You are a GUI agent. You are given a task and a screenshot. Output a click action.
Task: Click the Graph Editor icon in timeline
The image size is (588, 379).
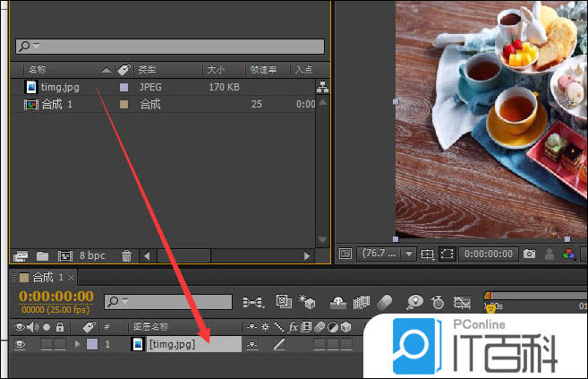pos(463,301)
